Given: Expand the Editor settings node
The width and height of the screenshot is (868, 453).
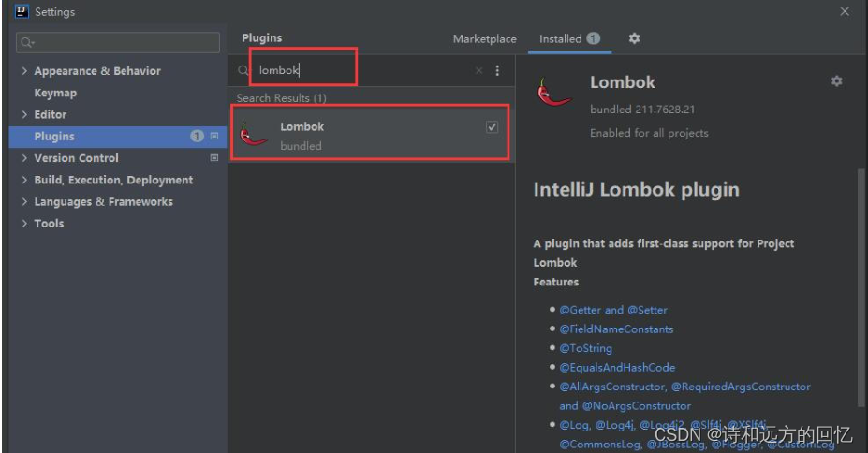Looking at the screenshot, I should tap(24, 114).
